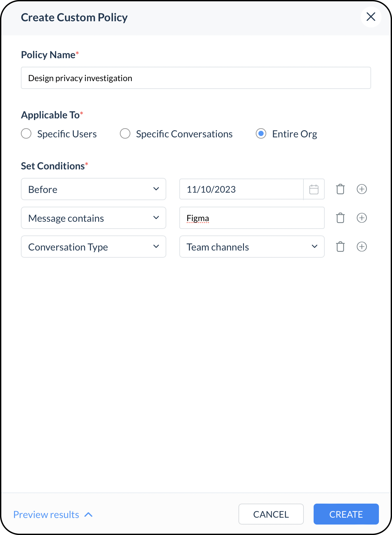Click the Figma keyword input field
Image resolution: width=392 pixels, height=535 pixels.
pyautogui.click(x=252, y=218)
